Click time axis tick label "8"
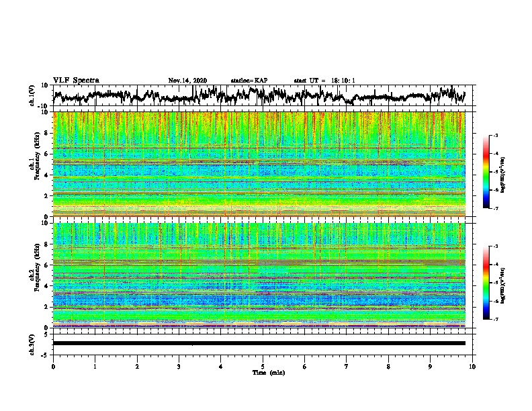The height and width of the screenshot is (411, 532). pyautogui.click(x=388, y=367)
